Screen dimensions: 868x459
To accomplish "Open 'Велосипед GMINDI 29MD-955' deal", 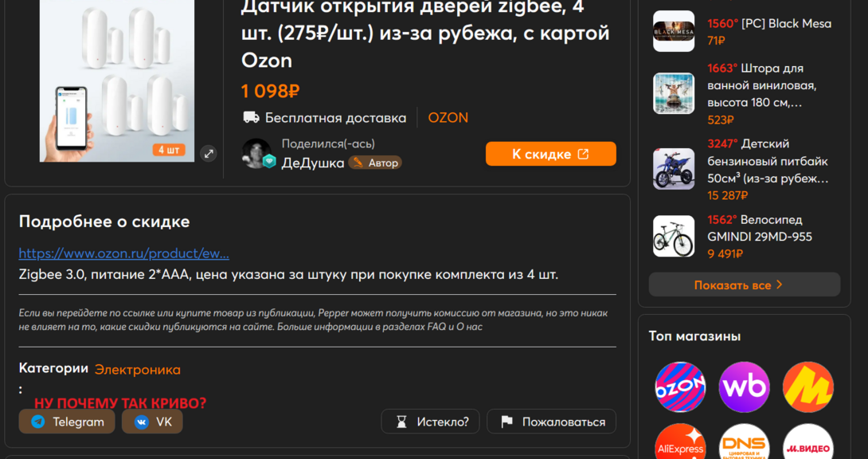I will [x=760, y=228].
